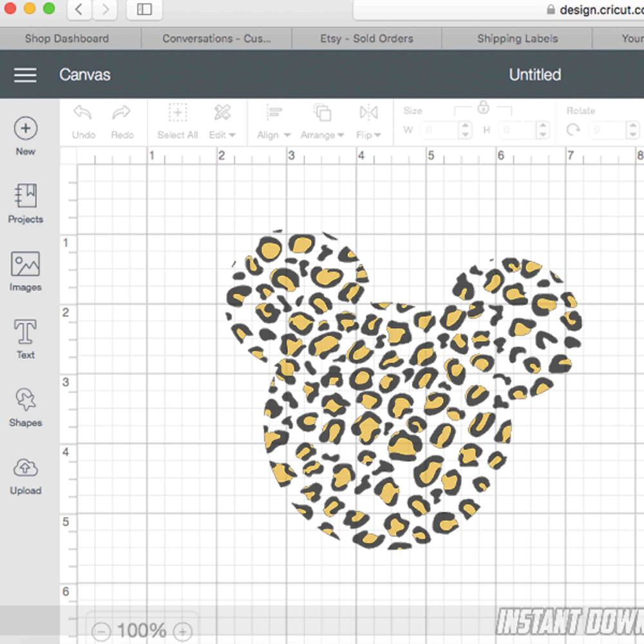Click the Edit toolbar button
Screen dimensions: 644x644
tap(222, 121)
